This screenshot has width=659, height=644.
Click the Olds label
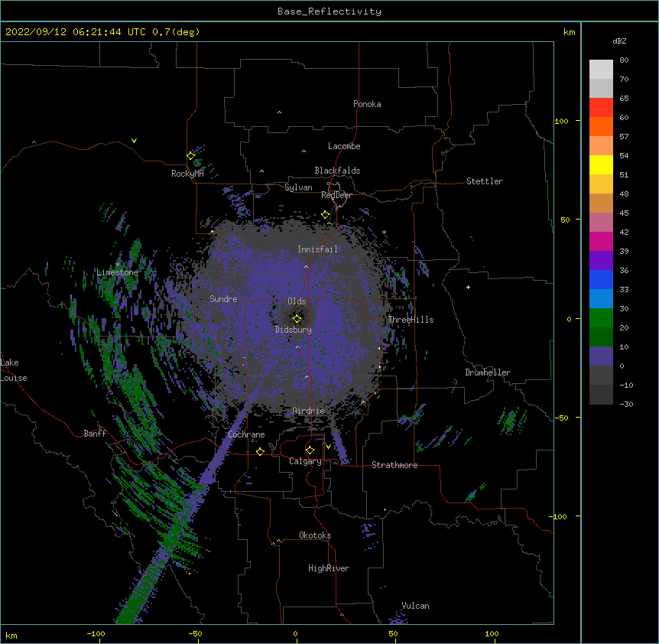coord(297,301)
